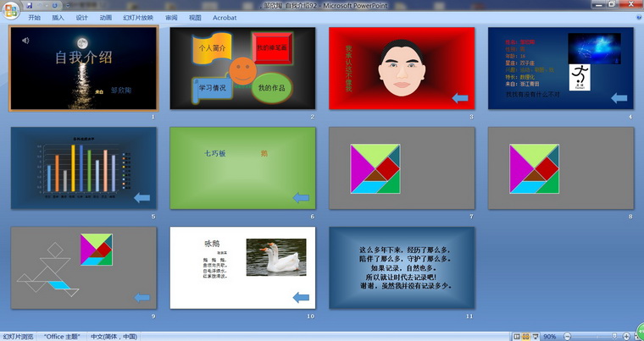Select the bar chart slide thumbnail
644x341 pixels.
(x=83, y=168)
